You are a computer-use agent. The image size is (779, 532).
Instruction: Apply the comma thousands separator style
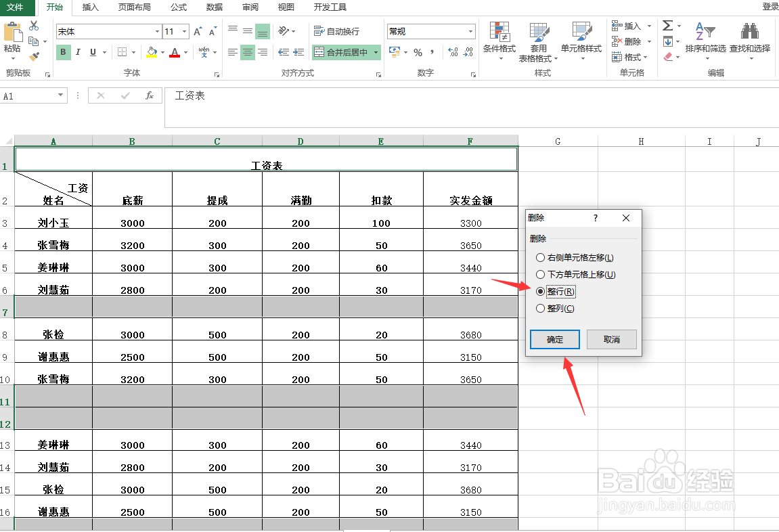(432, 52)
